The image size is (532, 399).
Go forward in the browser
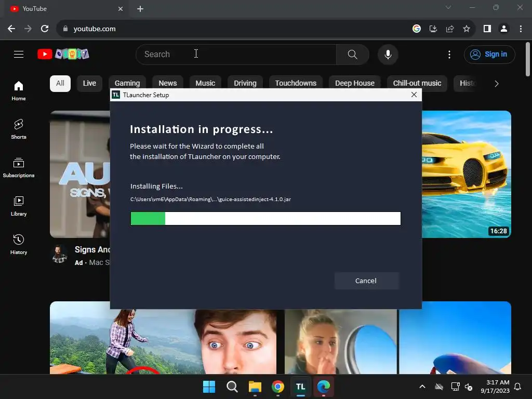(x=28, y=29)
